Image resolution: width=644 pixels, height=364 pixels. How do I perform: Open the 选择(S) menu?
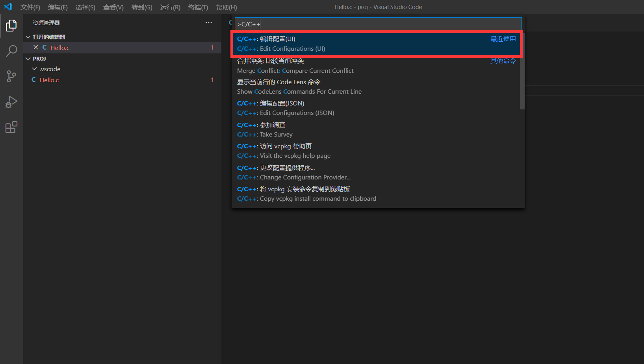[85, 7]
